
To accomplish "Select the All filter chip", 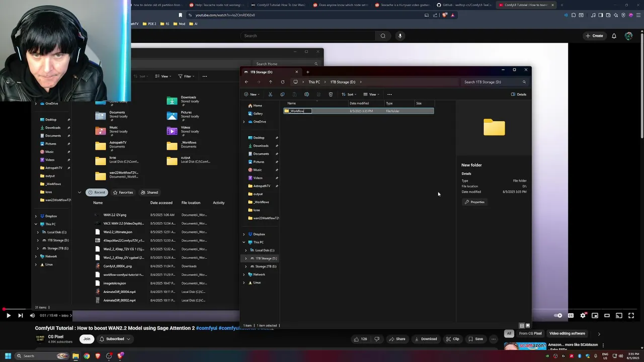I will click(x=509, y=333).
